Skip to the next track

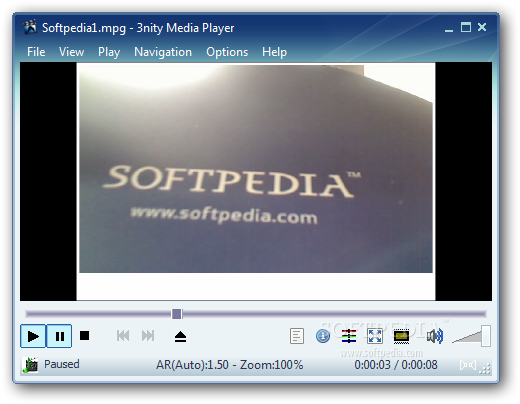tap(148, 336)
